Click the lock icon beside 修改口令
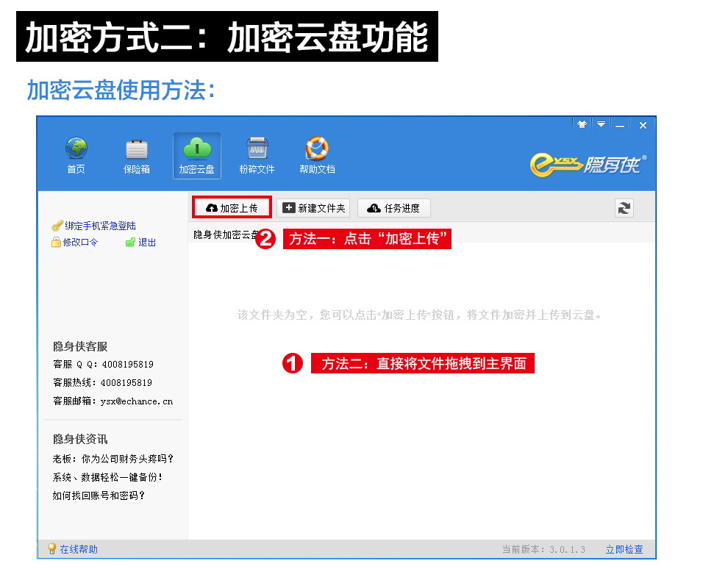 click(56, 243)
